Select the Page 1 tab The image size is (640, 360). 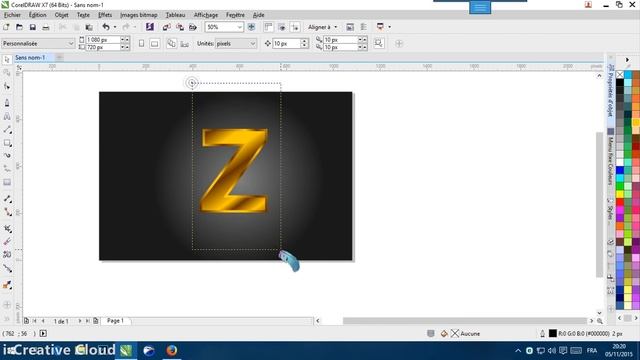pos(116,321)
